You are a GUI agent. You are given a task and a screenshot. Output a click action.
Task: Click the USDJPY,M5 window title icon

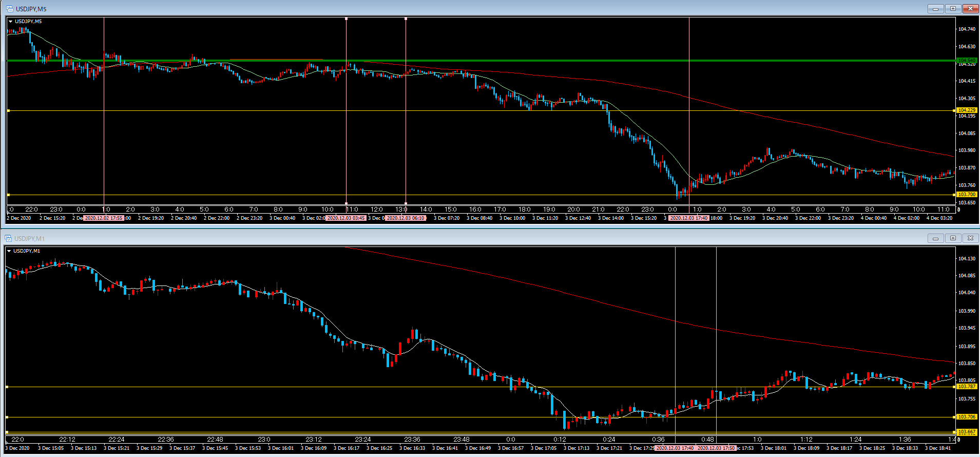(9, 9)
